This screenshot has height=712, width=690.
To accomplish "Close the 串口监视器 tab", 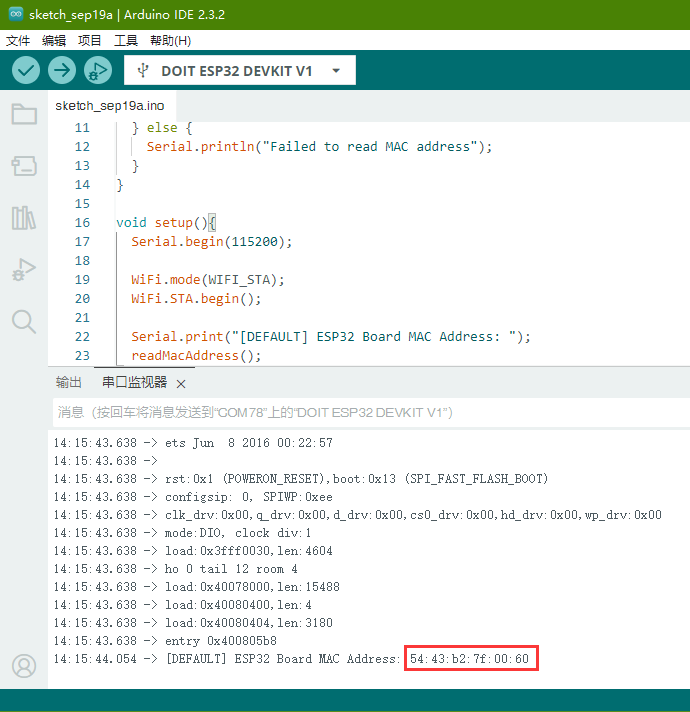I will click(181, 384).
